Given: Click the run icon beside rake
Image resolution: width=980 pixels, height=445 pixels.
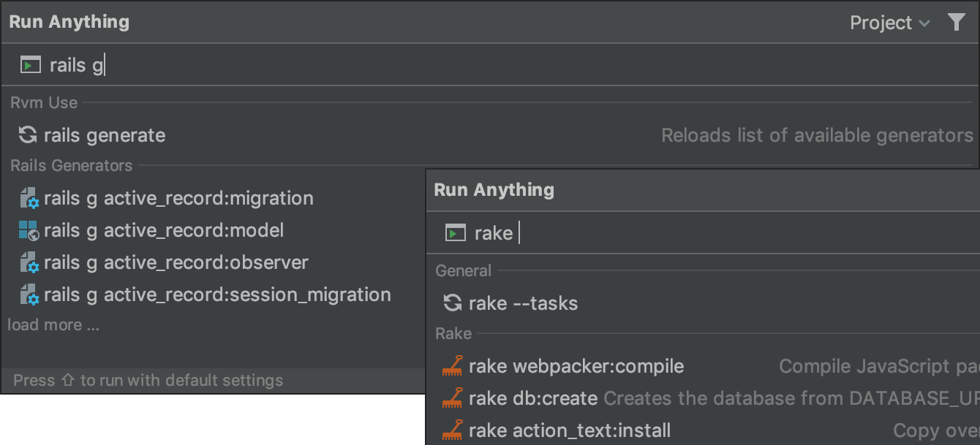Looking at the screenshot, I should point(456,233).
